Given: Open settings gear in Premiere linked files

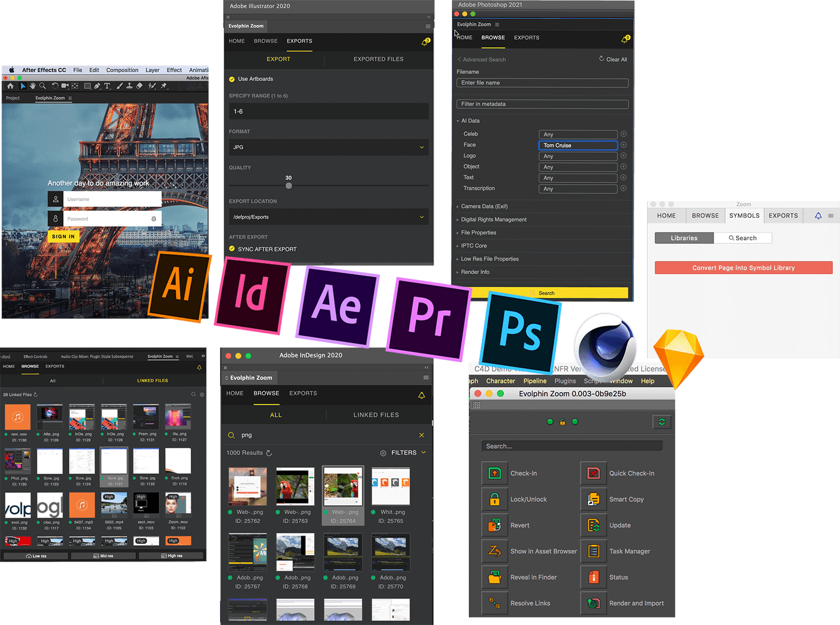Looking at the screenshot, I should [202, 395].
